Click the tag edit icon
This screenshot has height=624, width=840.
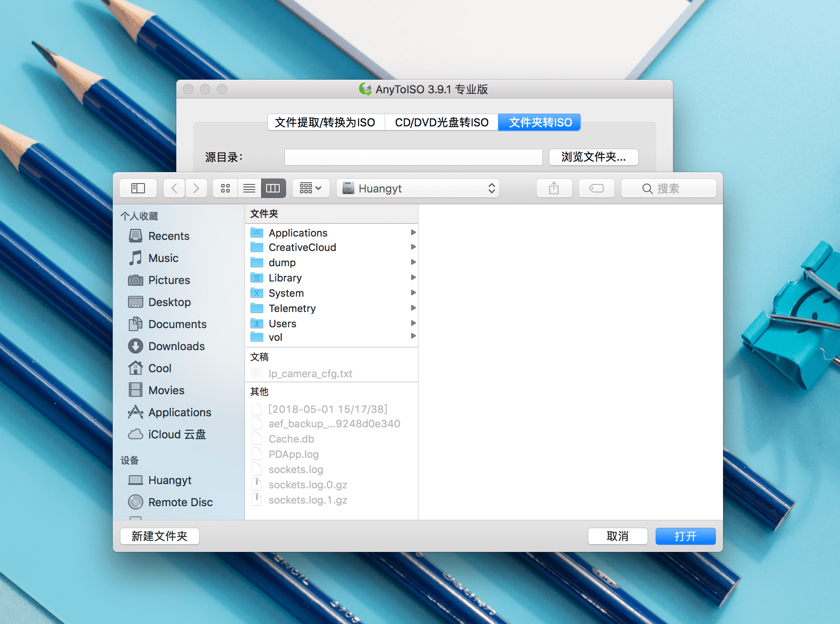596,188
